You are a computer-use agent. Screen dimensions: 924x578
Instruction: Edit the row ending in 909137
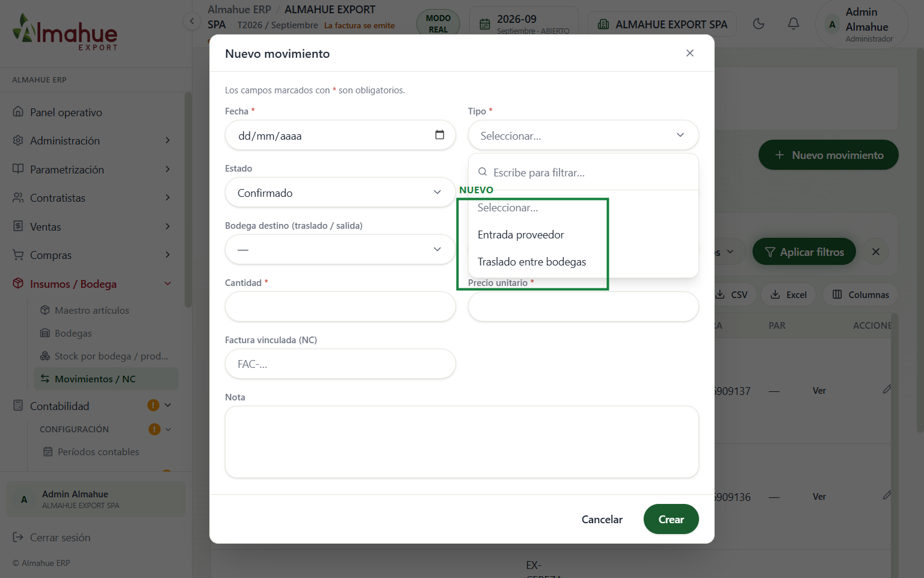point(887,390)
